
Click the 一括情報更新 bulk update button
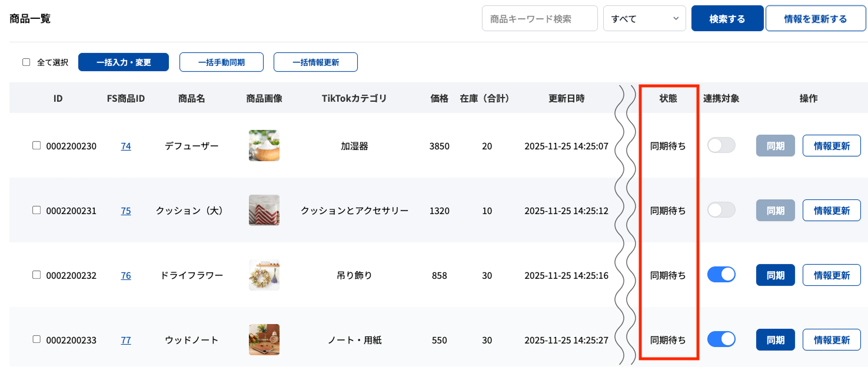click(x=315, y=62)
